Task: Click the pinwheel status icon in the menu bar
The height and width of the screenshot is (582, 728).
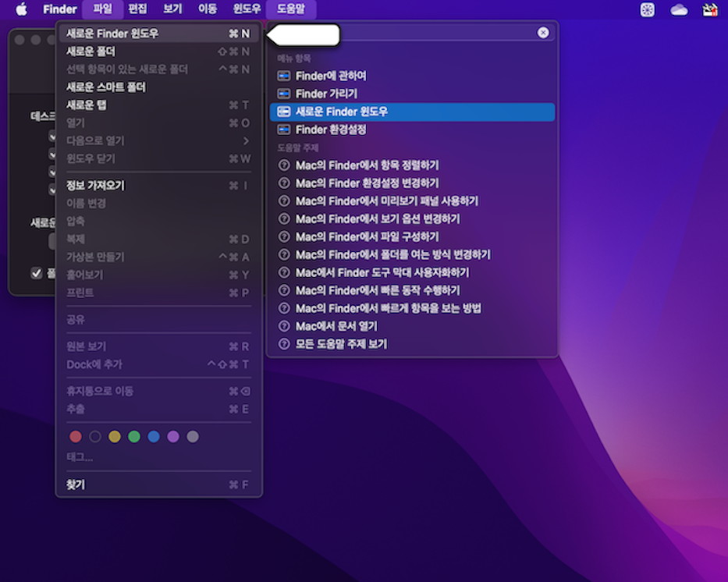Action: [x=647, y=9]
